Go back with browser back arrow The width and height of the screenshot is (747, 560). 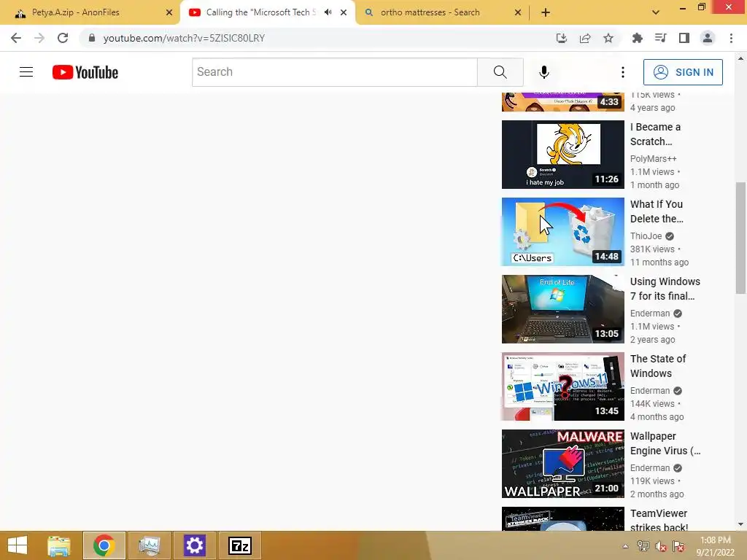[16, 38]
